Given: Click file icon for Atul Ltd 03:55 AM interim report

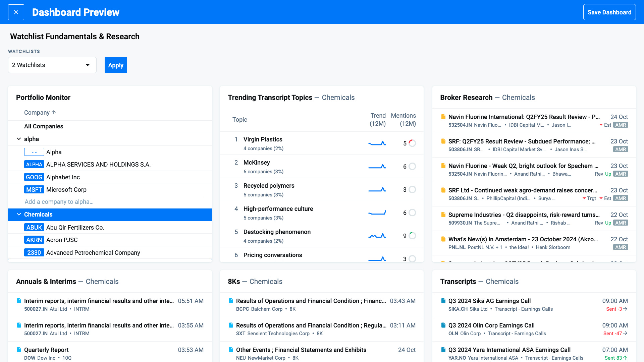Looking at the screenshot, I should (19, 325).
